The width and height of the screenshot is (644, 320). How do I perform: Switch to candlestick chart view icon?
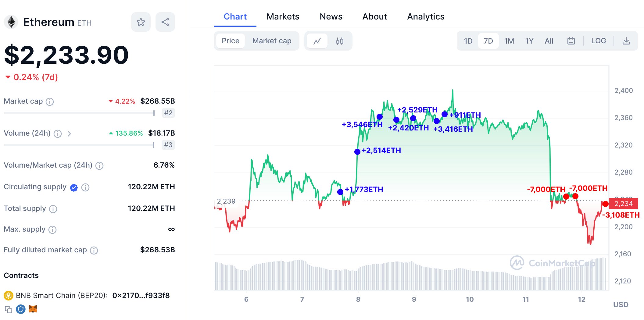coord(340,41)
